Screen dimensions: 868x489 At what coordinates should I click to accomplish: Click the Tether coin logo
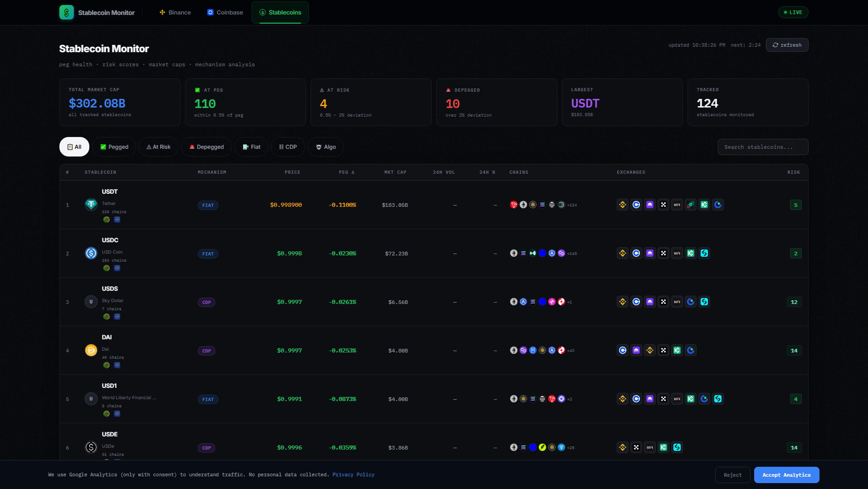pos(91,205)
